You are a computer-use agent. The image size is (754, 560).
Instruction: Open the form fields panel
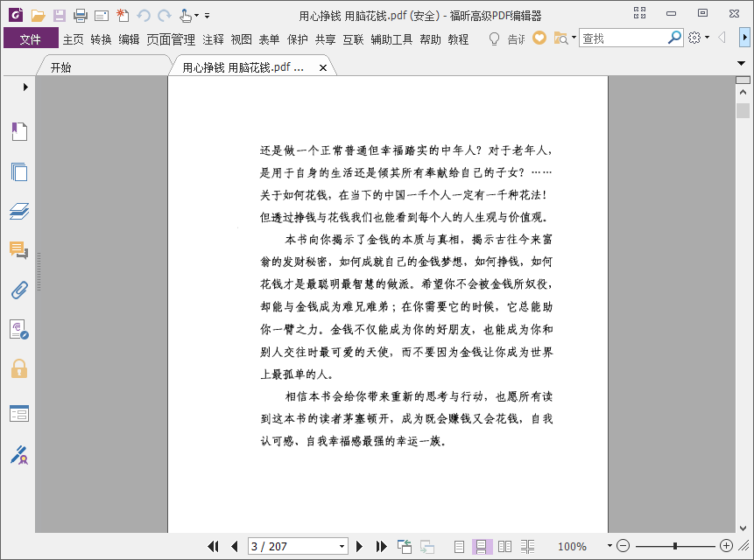(19, 414)
